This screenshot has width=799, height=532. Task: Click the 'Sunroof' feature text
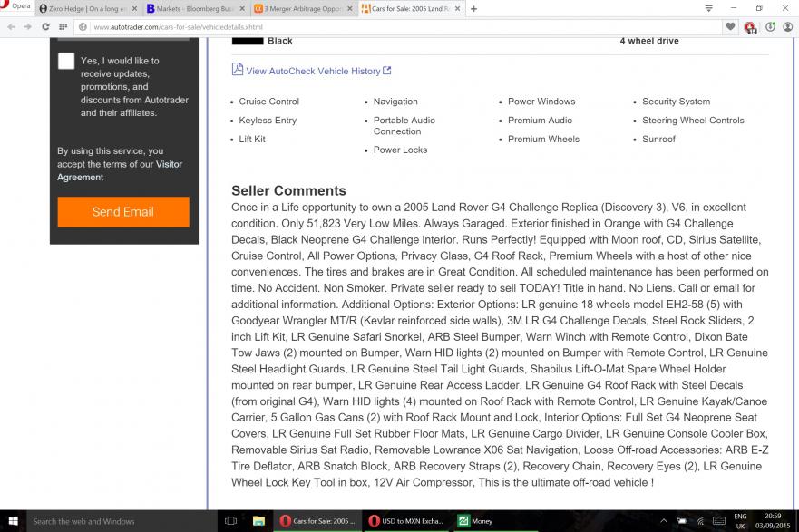tap(658, 139)
